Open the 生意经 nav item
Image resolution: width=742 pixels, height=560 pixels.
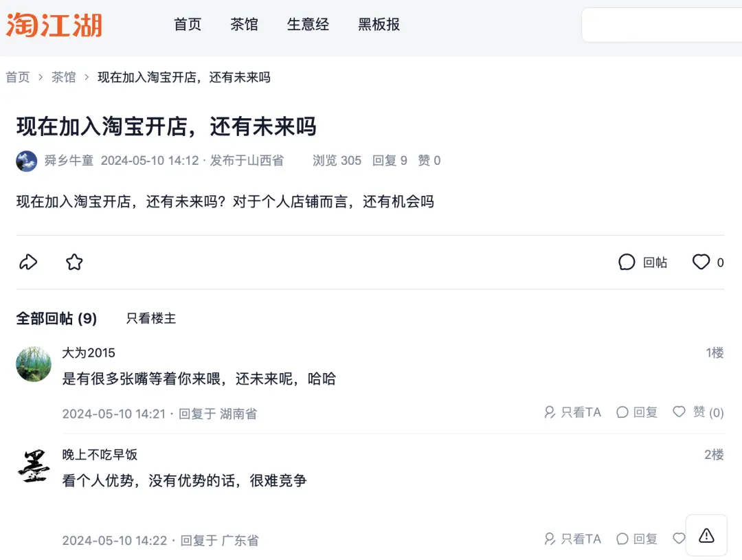click(308, 24)
